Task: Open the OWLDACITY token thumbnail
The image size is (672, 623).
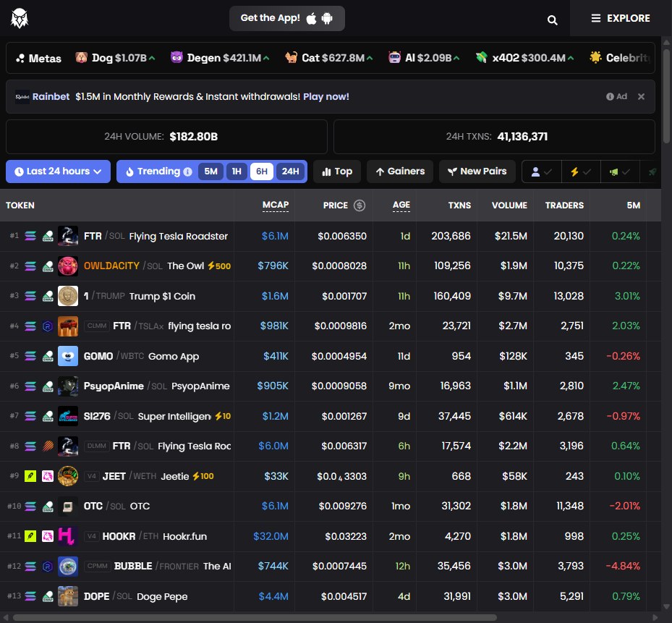Action: pos(68,266)
